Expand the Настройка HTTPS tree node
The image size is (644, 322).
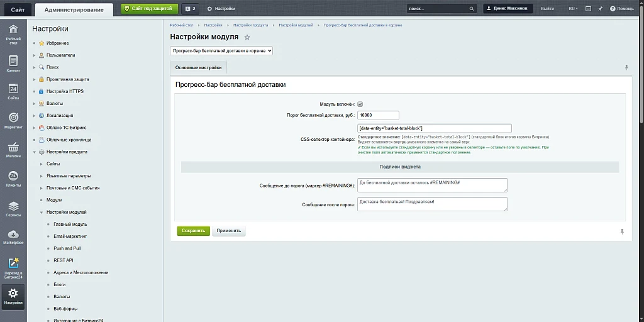[x=35, y=91]
